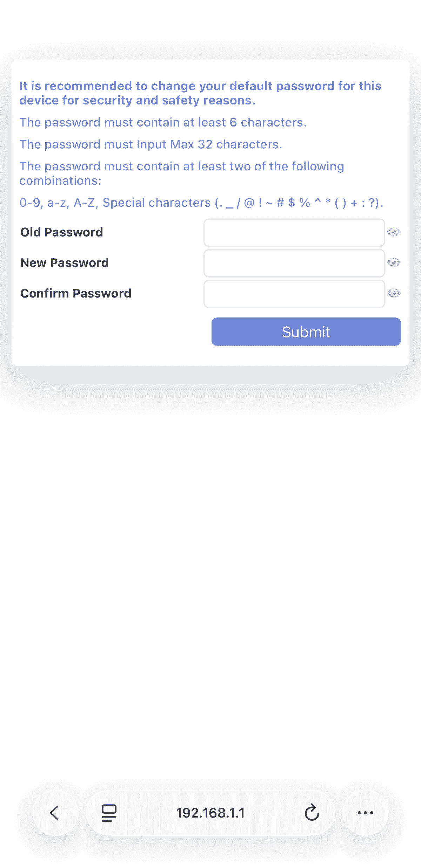Reveal the New Password entry
Viewport: 421px width, 868px height.
pos(394,262)
